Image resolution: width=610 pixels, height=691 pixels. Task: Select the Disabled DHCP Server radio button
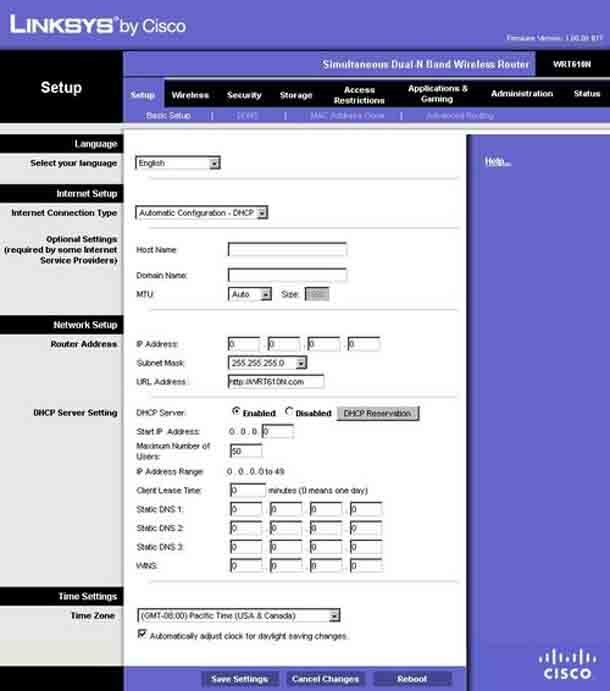(289, 411)
